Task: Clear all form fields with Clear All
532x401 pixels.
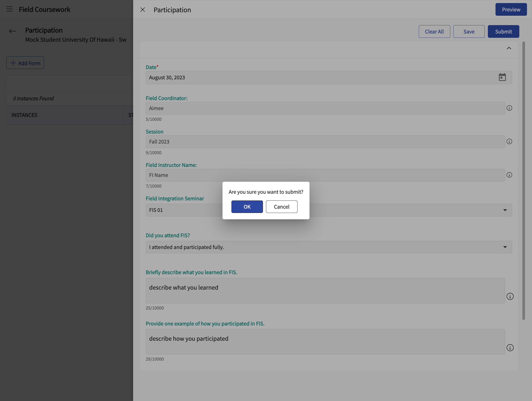Action: [x=434, y=31]
